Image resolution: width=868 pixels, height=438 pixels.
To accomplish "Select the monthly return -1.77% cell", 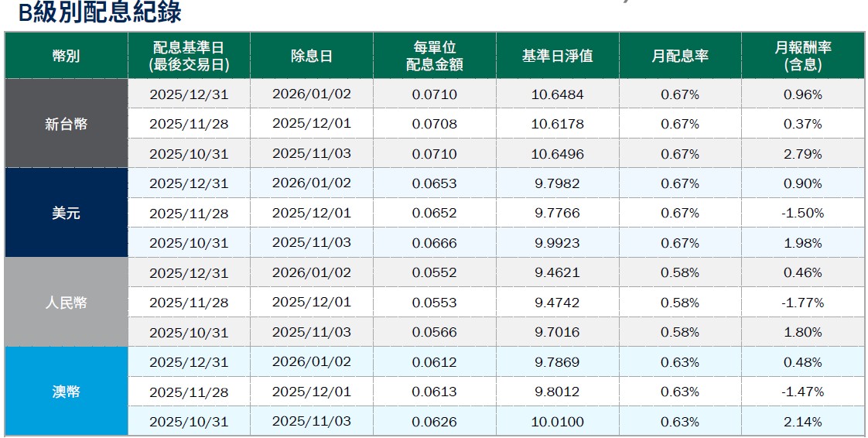I will pos(802,303).
